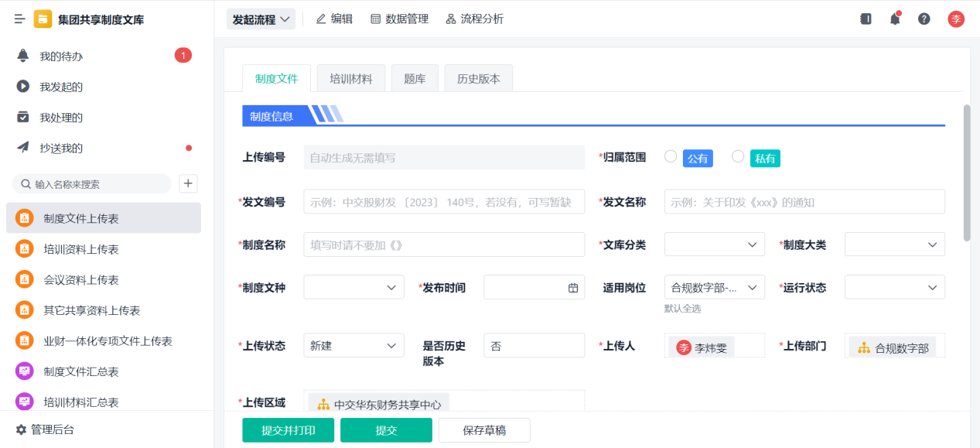This screenshot has height=448, width=980.
Task: Open the 文库分类 dropdown
Action: [x=714, y=245]
